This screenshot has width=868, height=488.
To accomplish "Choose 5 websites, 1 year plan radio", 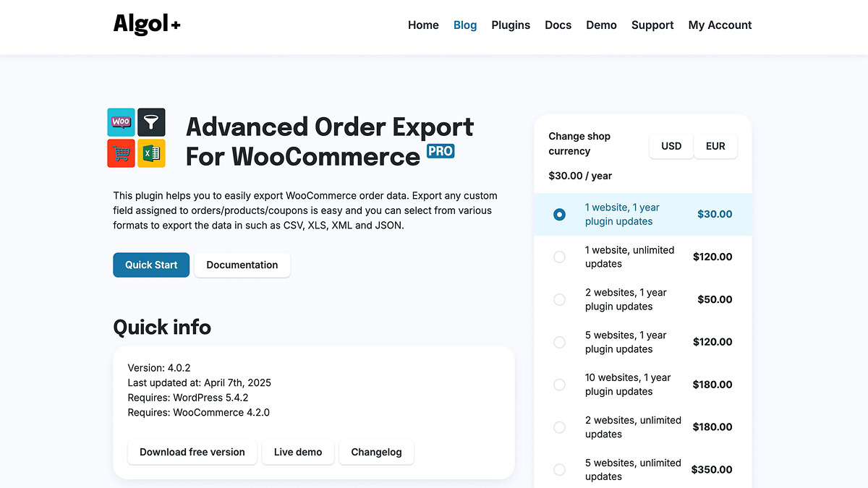I will (559, 342).
